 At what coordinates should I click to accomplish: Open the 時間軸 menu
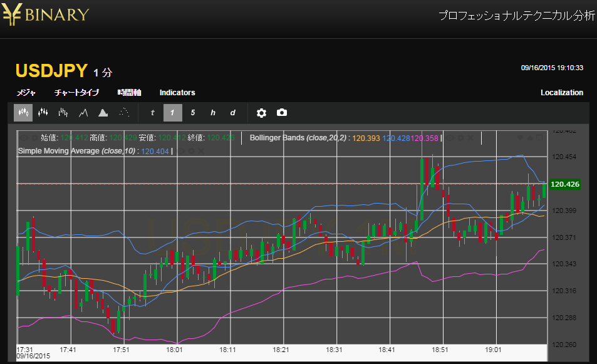pos(130,93)
